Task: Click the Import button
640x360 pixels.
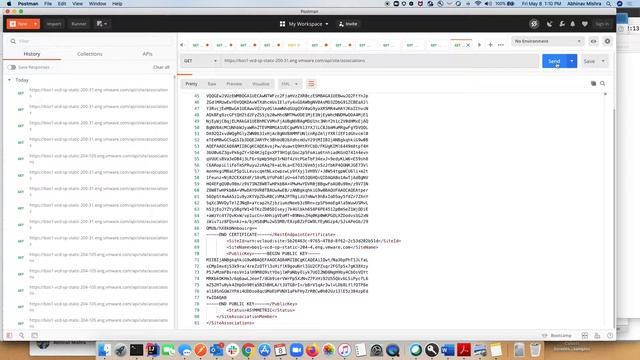Action: 54,24
